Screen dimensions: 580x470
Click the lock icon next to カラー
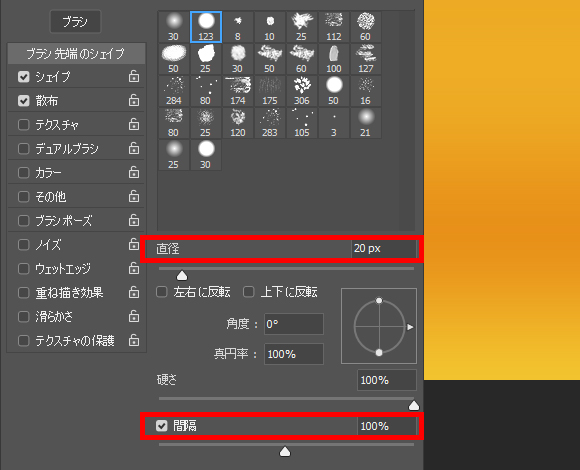(134, 173)
